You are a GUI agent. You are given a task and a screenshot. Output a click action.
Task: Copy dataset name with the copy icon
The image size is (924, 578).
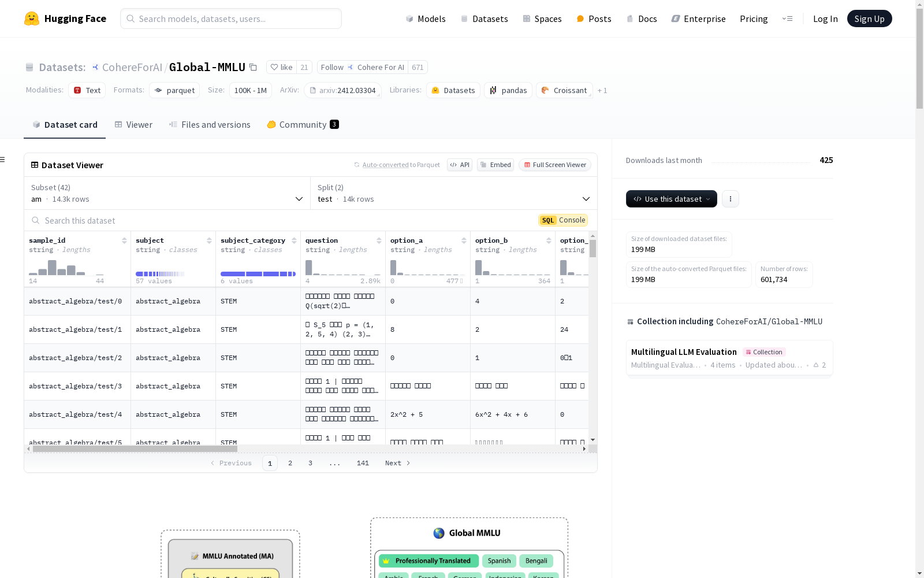253,67
